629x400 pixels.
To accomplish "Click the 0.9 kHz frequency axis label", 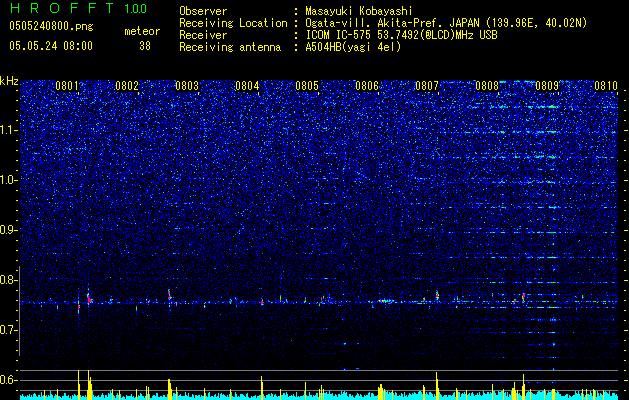I will [8, 230].
